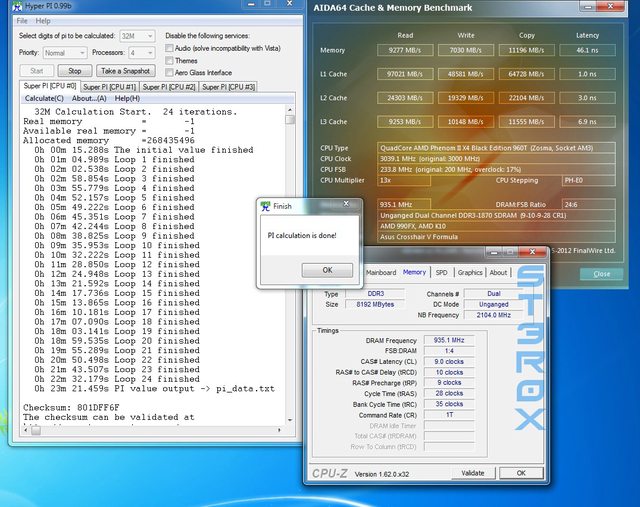Open the Graphics tab in CPU-Z
Viewport: 640px width, 507px height.
click(x=470, y=272)
